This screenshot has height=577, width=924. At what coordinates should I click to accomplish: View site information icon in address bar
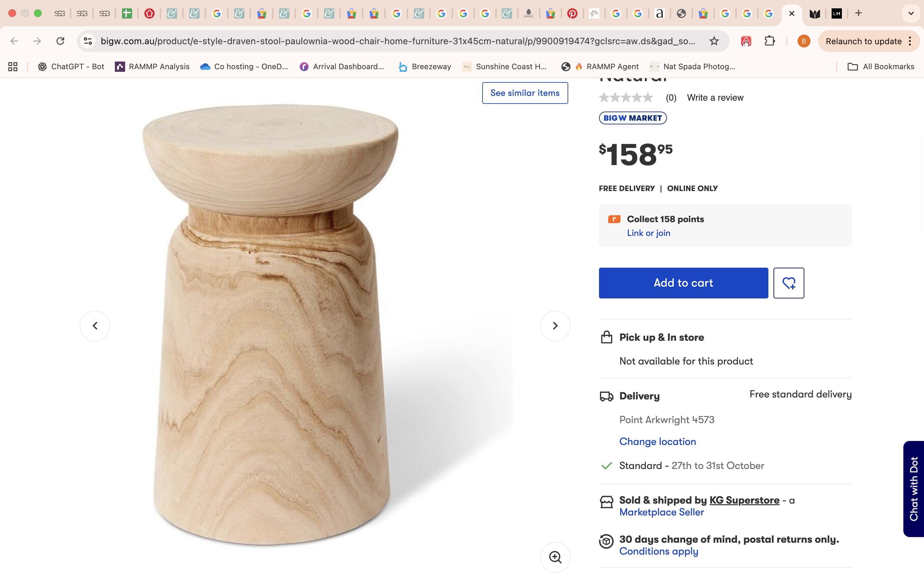pos(88,41)
